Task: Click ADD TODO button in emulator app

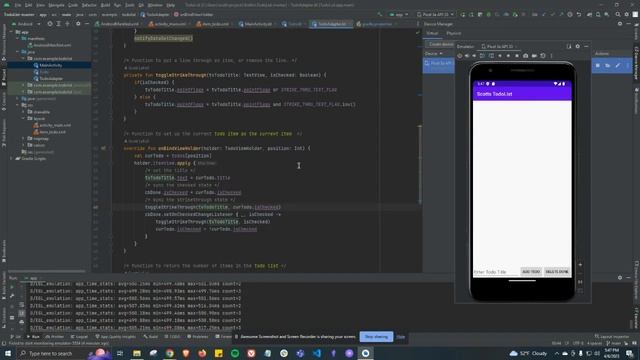Action: [531, 271]
